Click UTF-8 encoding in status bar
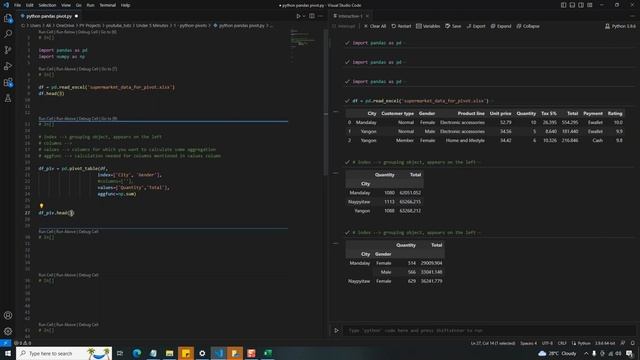The width and height of the screenshot is (640, 360). pos(547,343)
